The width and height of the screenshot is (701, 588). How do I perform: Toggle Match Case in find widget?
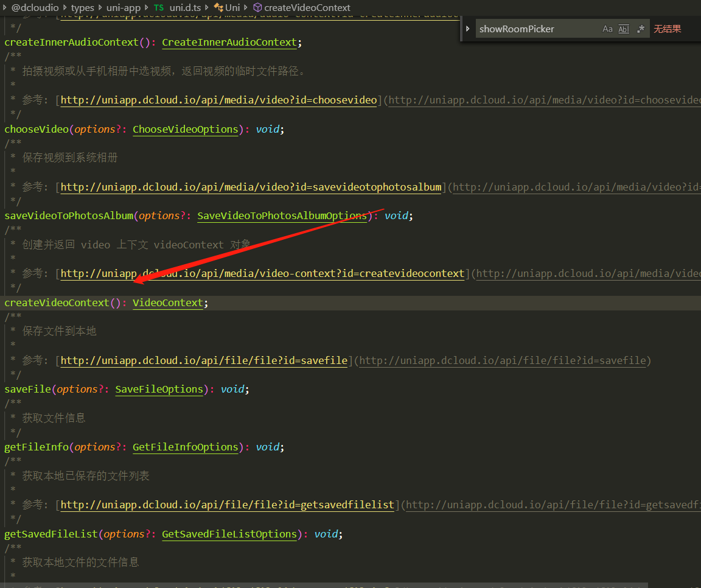click(607, 29)
